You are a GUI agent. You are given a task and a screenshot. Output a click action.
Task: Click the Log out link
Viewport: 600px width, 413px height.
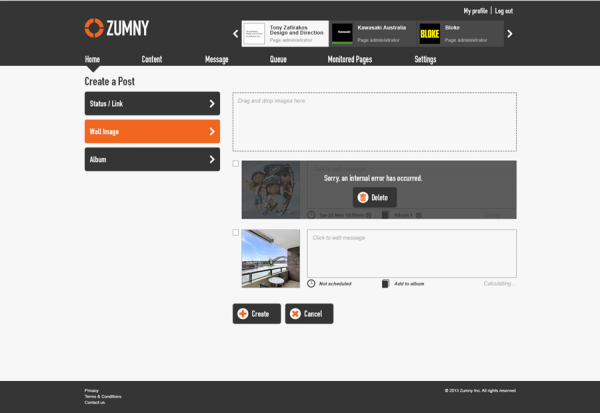[x=504, y=11]
